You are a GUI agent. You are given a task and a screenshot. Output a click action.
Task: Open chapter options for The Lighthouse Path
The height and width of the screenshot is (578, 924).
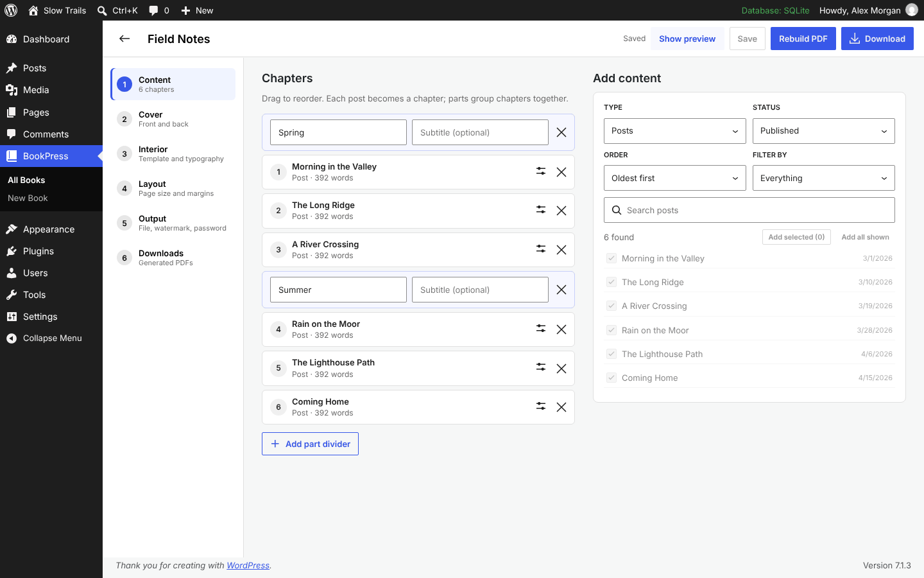click(541, 367)
